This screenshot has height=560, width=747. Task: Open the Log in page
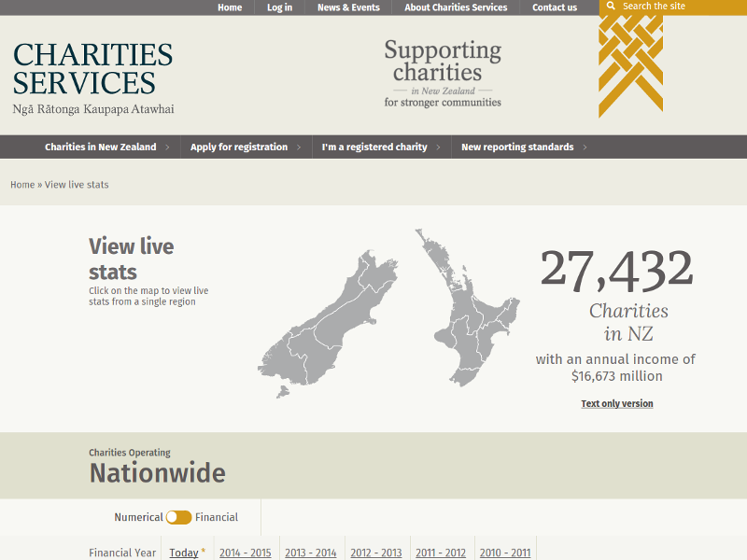[279, 7]
